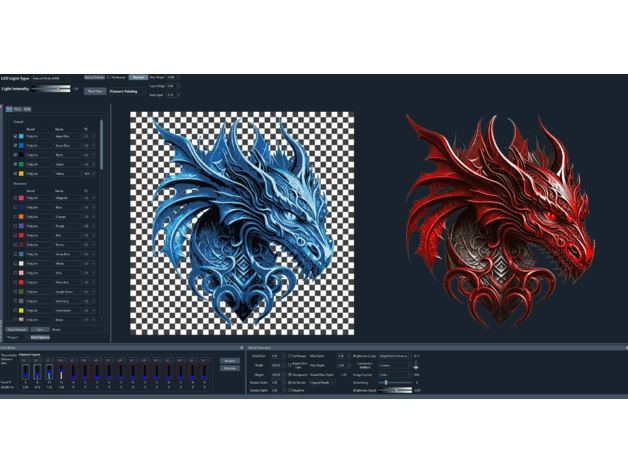This screenshot has width=628, height=472.
Task: Select the PLA+ filament tab
Action: (18, 109)
